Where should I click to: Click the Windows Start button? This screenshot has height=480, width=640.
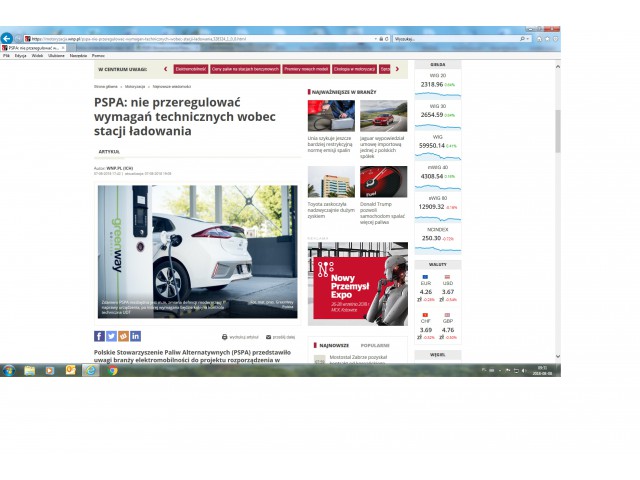pos(8,370)
